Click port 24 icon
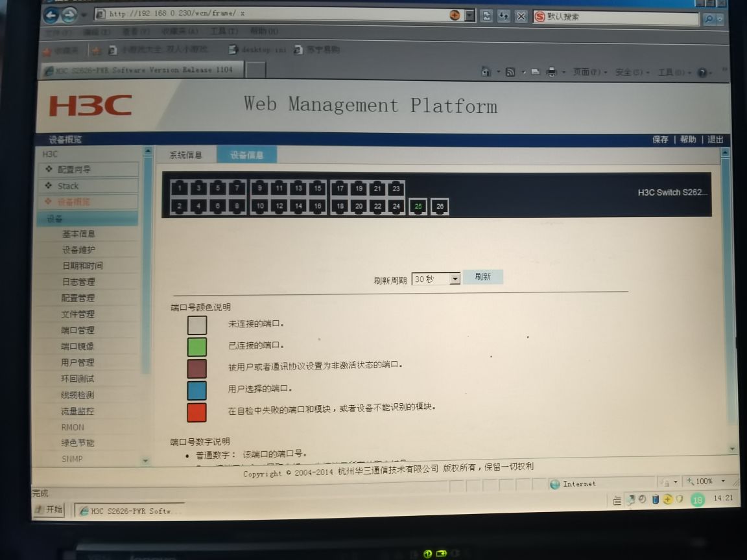Screen dimensions: 747x560 [396, 206]
